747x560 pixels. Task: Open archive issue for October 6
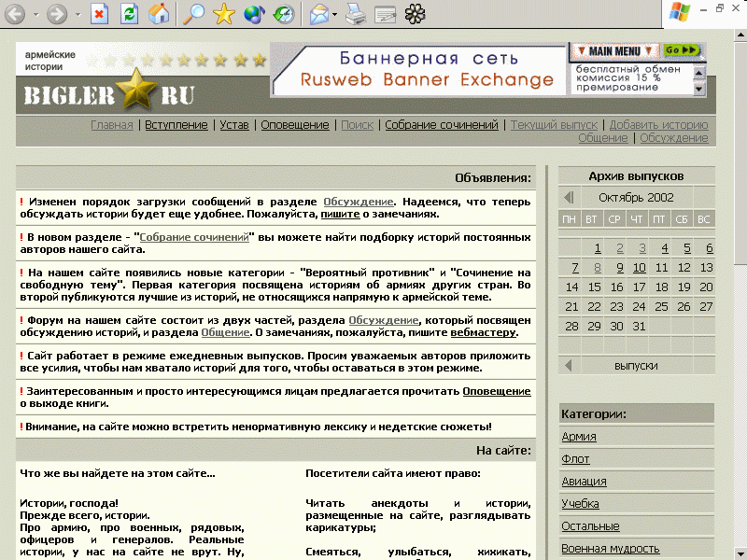pos(710,248)
